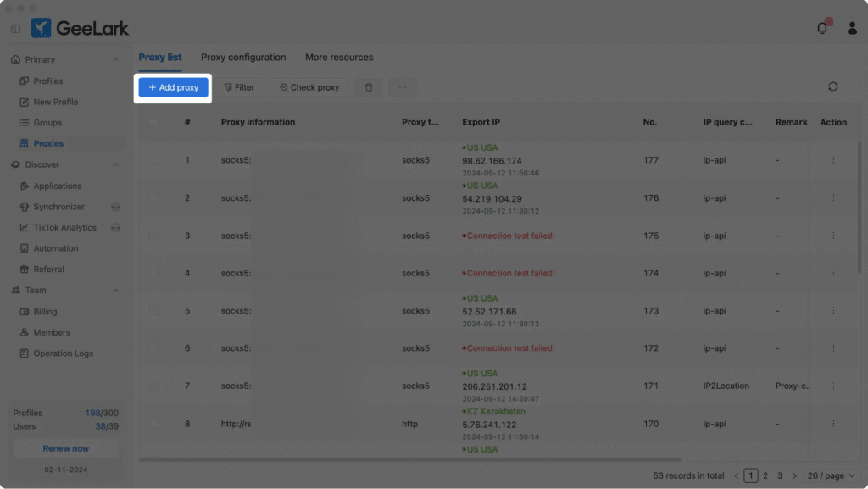868x489 pixels.
Task: Open the user account avatar menu
Action: [x=852, y=28]
